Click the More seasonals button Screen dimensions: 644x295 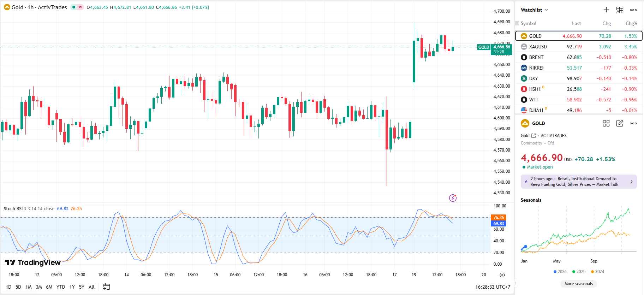coord(578,284)
